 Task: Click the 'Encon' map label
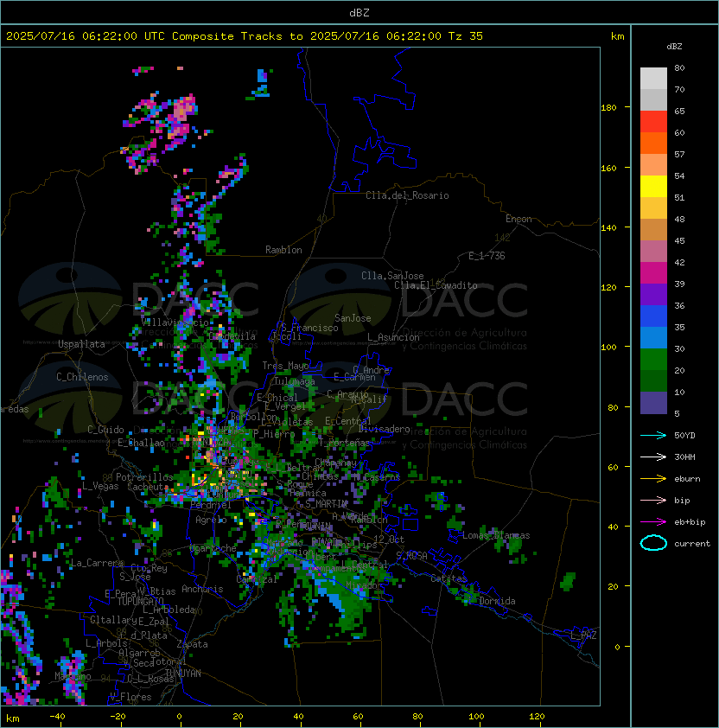[519, 219]
